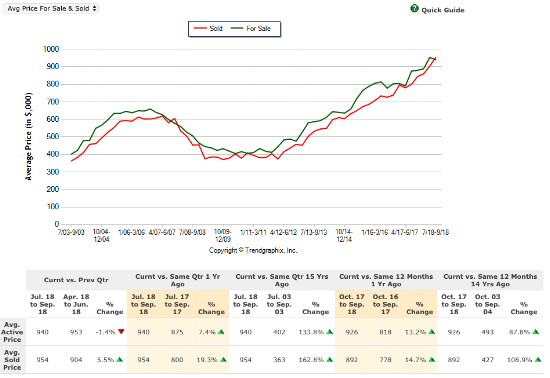Image resolution: width=550 pixels, height=378 pixels.
Task: Select the Curnt vs. Same Qtr 1 Yr Ago header
Action: click(x=177, y=280)
